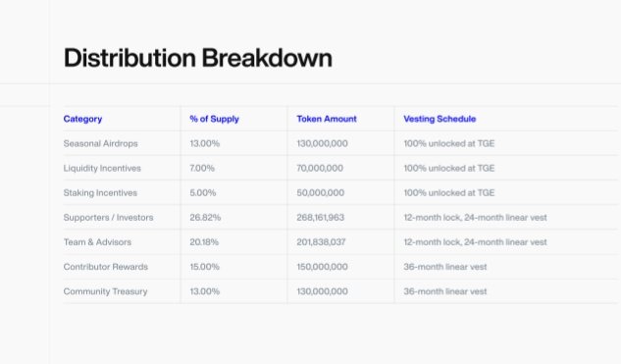
Task: Select the Seasonal Airdrops row label
Action: (x=101, y=143)
